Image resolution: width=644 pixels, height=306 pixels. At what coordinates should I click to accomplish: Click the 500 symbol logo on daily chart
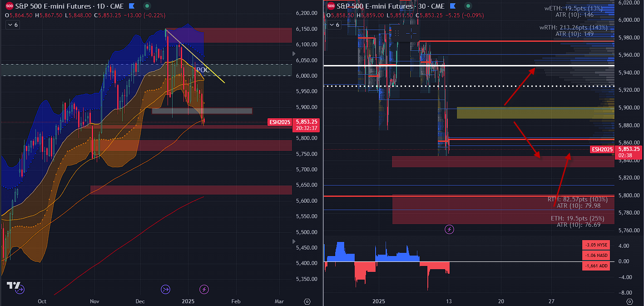click(9, 6)
